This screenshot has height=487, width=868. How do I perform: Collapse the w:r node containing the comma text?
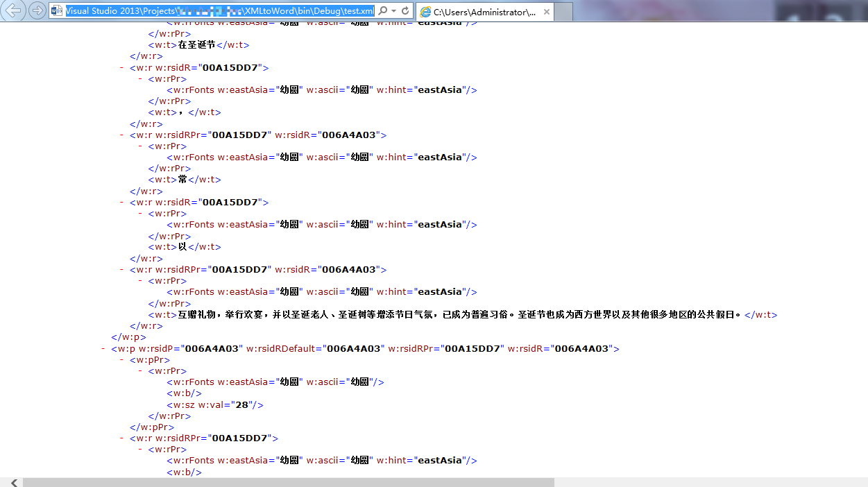(x=122, y=67)
